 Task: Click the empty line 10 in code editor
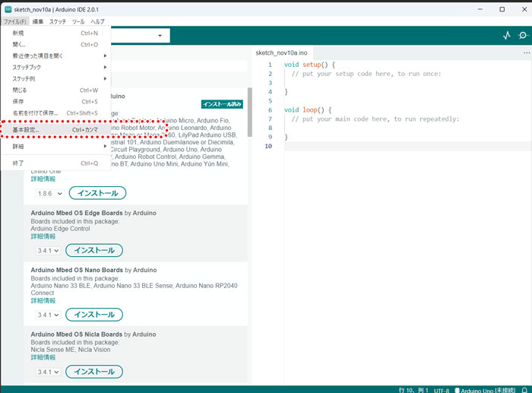click(x=407, y=146)
